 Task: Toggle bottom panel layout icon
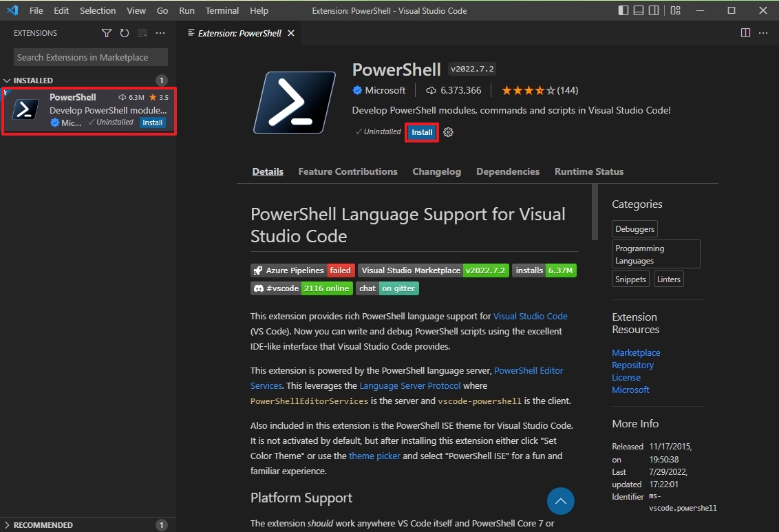pos(639,10)
